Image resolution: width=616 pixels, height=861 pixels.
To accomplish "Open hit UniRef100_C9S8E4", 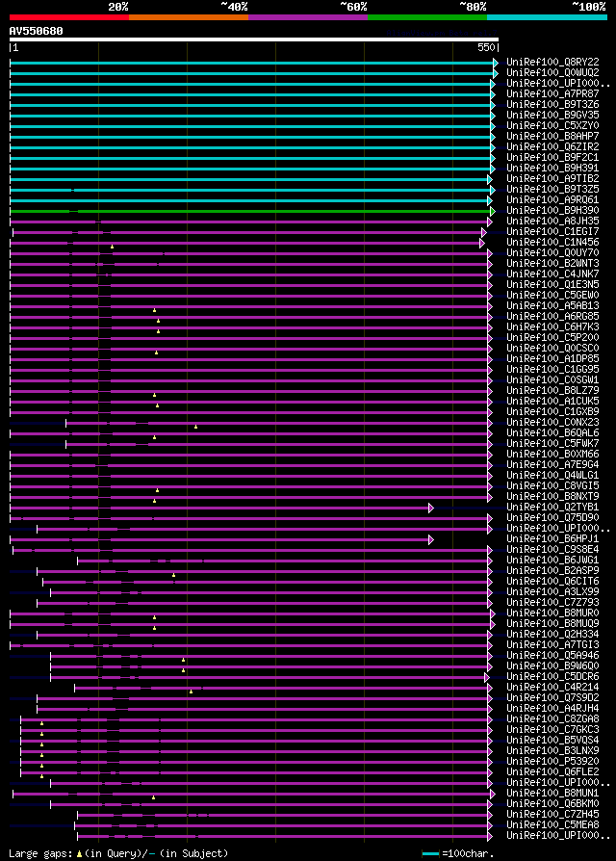I will (x=552, y=550).
